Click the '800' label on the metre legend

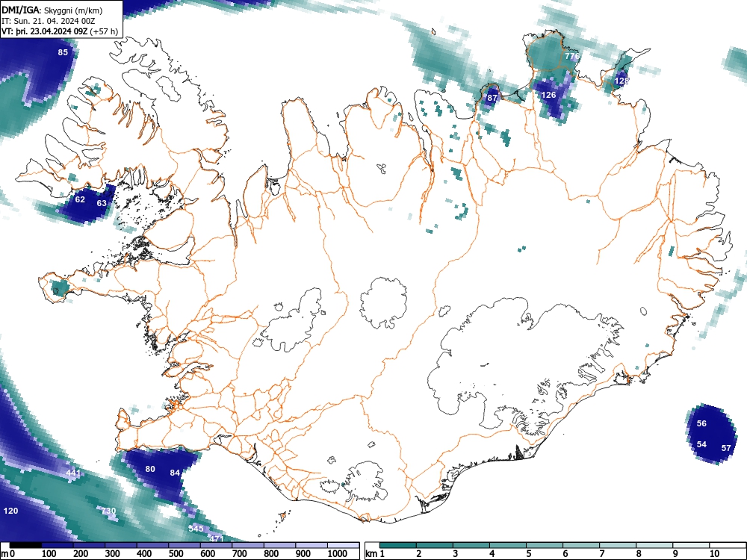[x=271, y=554]
